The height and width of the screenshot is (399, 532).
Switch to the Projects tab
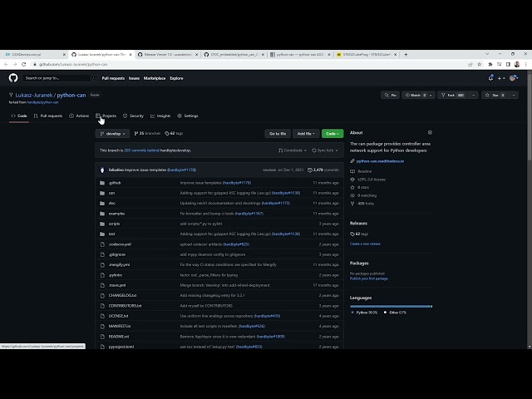(x=106, y=116)
